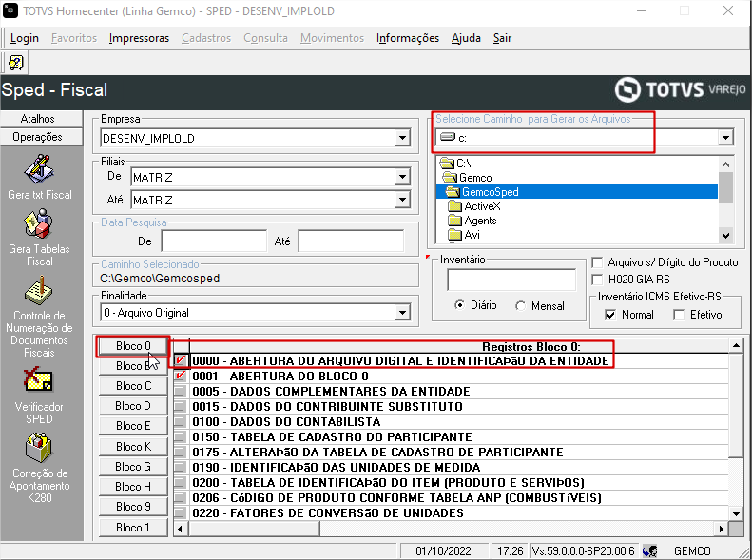Click the Bloco 9 button
This screenshot has height=560, width=752.
[x=133, y=507]
